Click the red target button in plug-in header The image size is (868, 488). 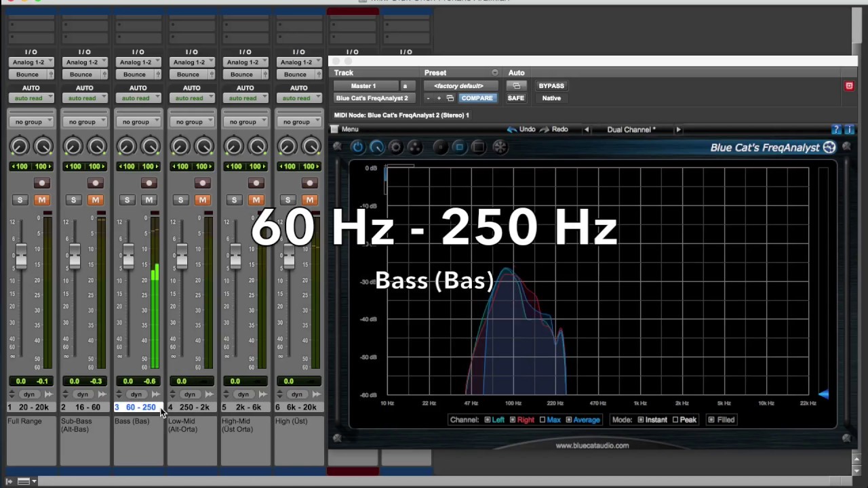849,86
